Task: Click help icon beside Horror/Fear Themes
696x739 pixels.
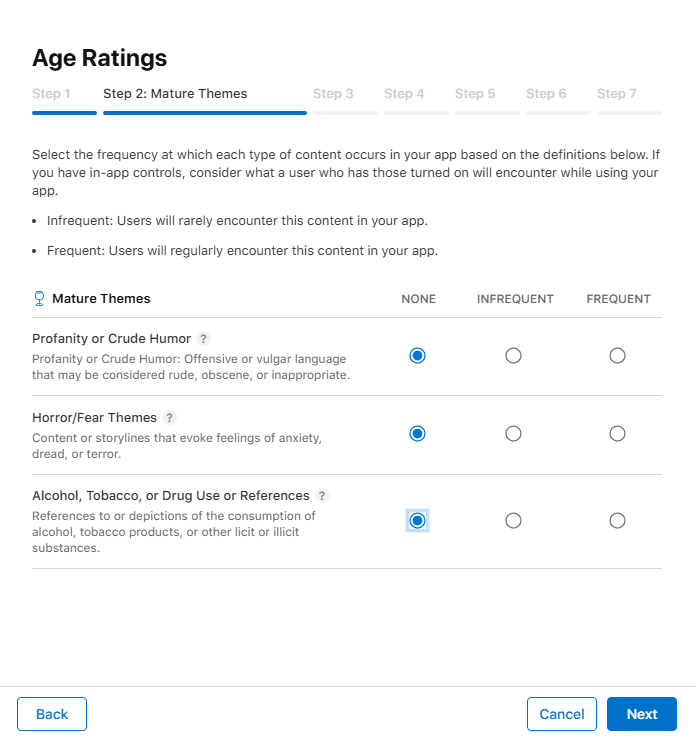Action: click(x=170, y=417)
